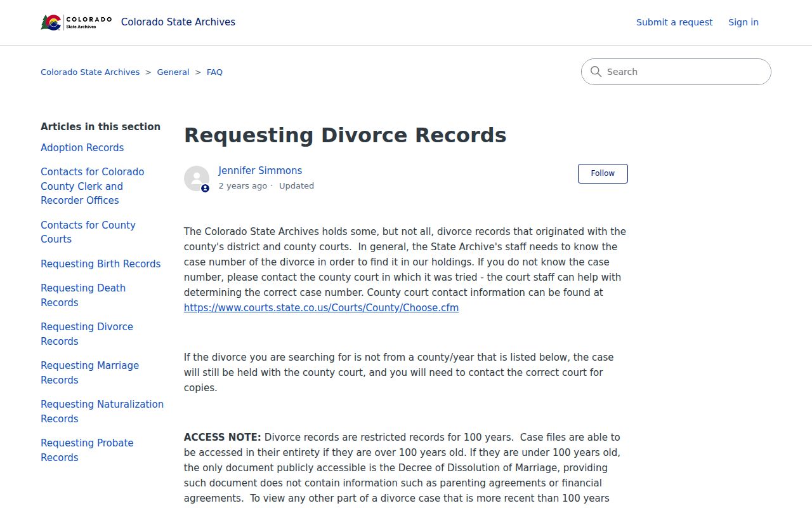Image resolution: width=812 pixels, height=508 pixels.
Task: Open Requesting Marriage Records article
Action: pos(90,373)
